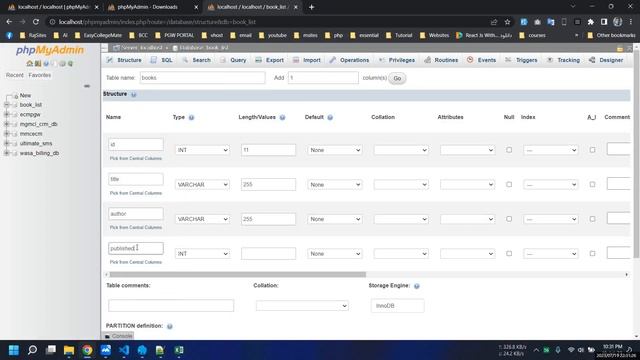Open the Console bar at bottom
Viewport: 640px width, 360px height.
click(x=118, y=336)
